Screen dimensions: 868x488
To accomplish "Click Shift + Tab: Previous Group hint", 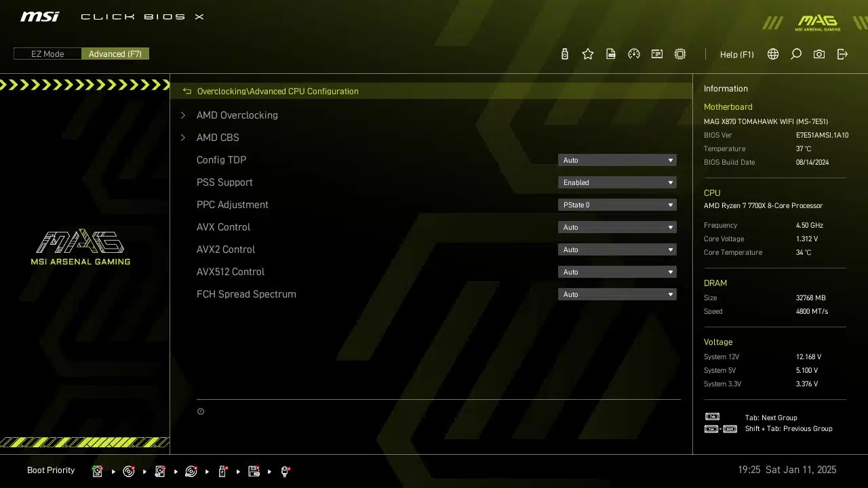I will pyautogui.click(x=789, y=429).
